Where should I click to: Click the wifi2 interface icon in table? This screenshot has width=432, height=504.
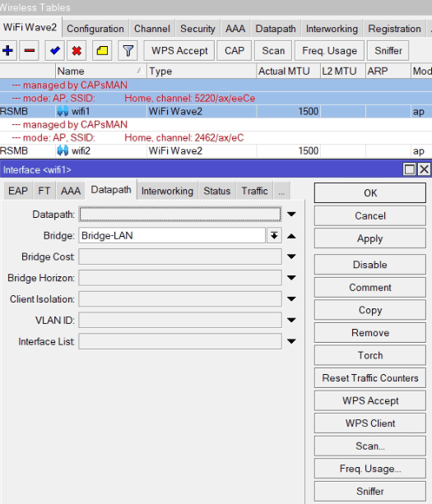pyautogui.click(x=63, y=150)
